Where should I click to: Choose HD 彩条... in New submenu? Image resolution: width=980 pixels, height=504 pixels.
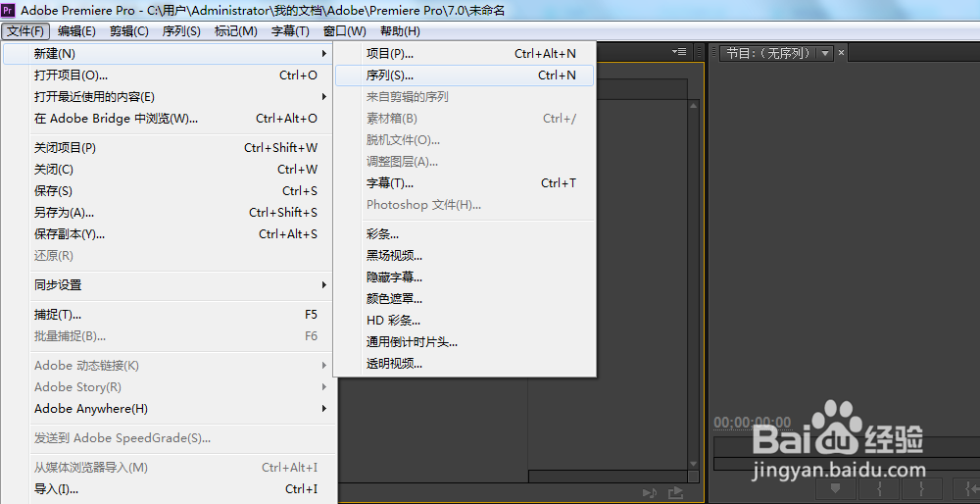465,321
